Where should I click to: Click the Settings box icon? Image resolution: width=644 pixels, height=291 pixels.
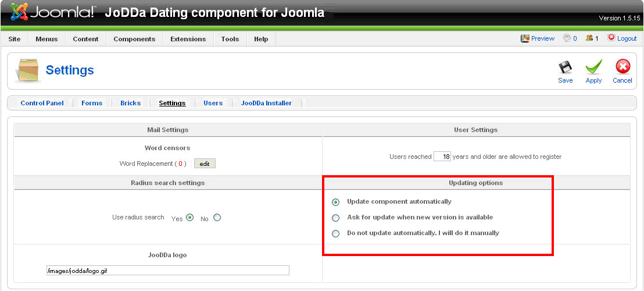point(27,70)
